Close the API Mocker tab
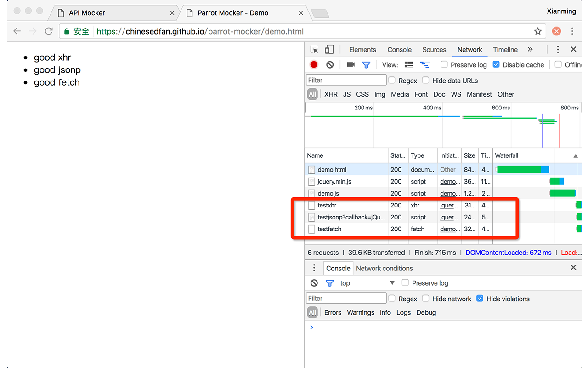This screenshot has height=368, width=588. (x=172, y=13)
